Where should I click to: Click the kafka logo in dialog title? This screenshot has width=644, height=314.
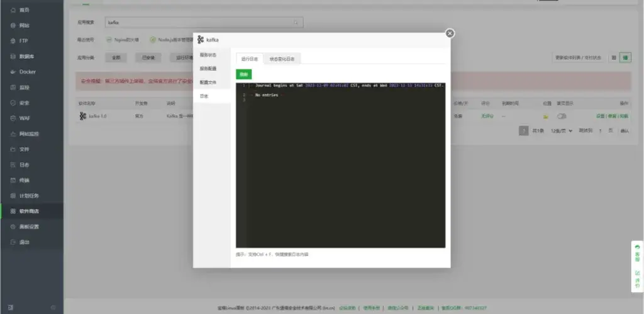201,40
